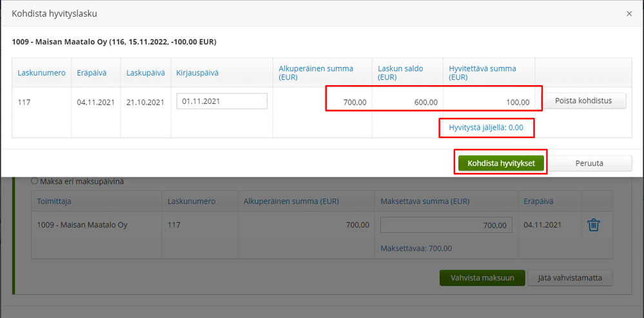The width and height of the screenshot is (644, 318).
Task: Click the dialog Alkuperäinen summa value 700,00
Action: click(x=355, y=102)
